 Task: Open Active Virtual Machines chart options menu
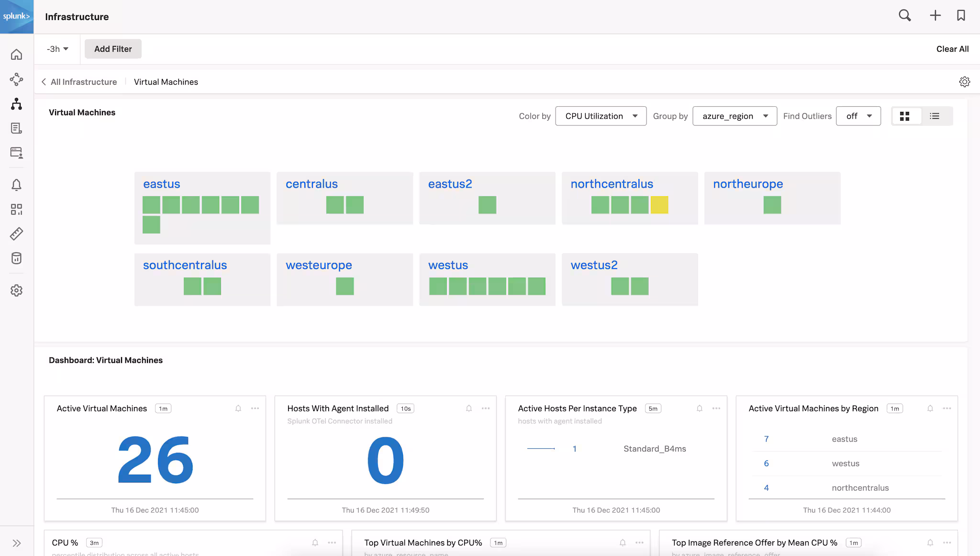tap(255, 408)
